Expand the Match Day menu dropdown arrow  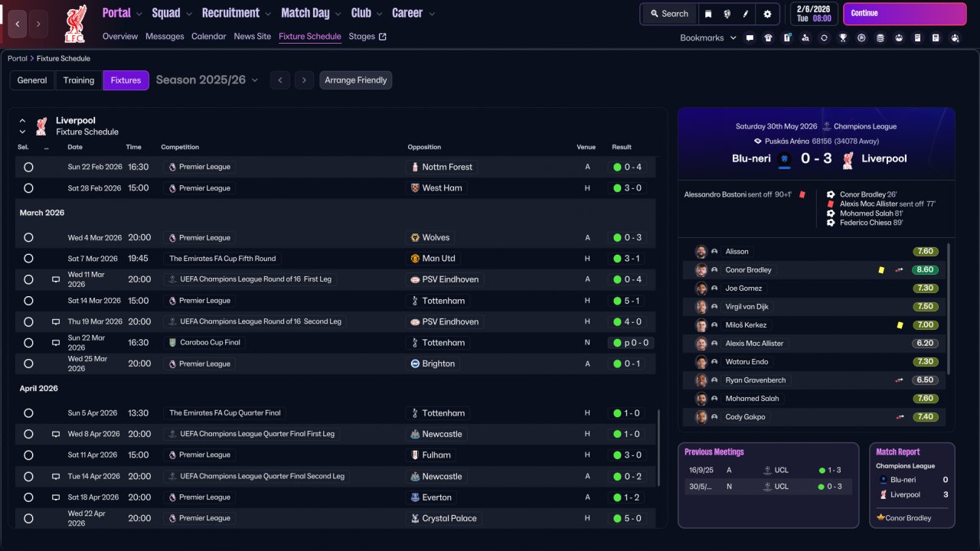pos(338,14)
